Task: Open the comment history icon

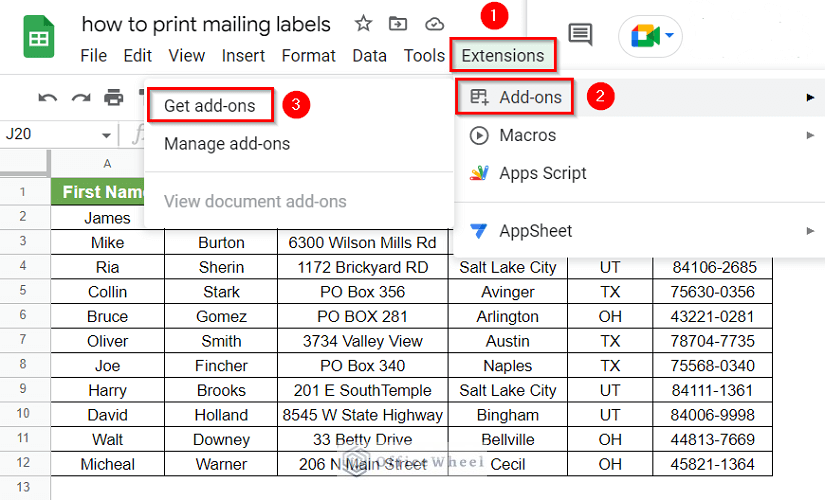Action: [x=580, y=35]
